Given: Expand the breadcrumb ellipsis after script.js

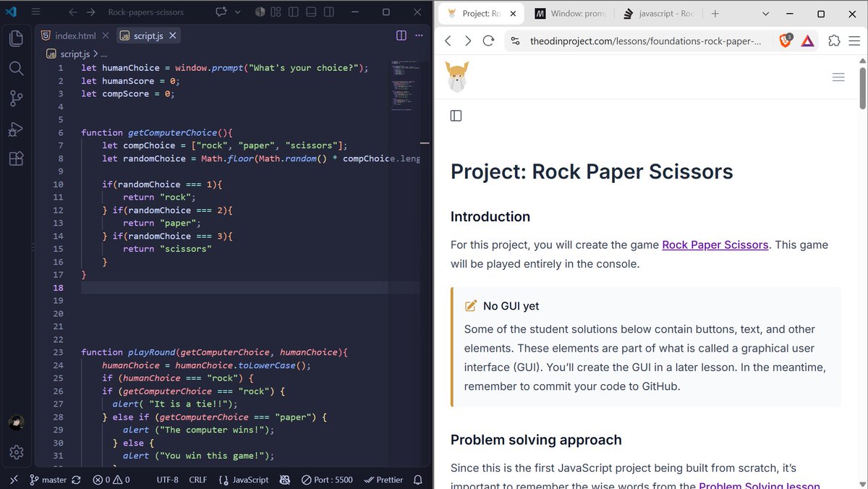Looking at the screenshot, I should [x=103, y=54].
